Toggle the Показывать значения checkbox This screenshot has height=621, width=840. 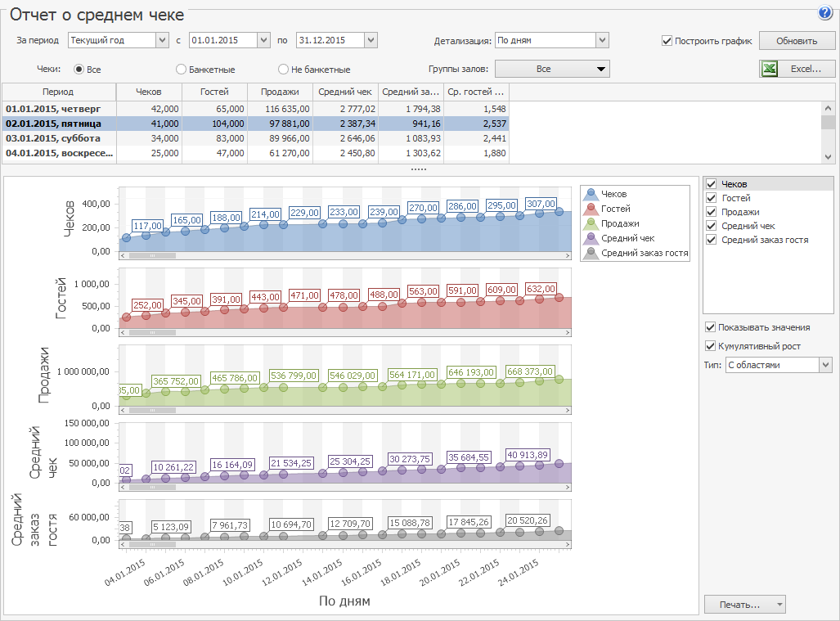tap(710, 327)
